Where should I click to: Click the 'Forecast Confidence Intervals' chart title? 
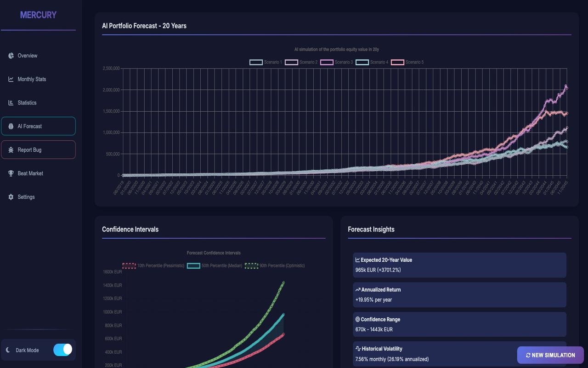(214, 253)
